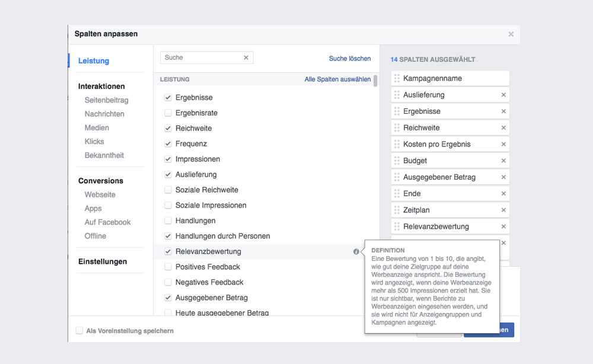Select the Kampagnenname selected column row

pos(450,78)
